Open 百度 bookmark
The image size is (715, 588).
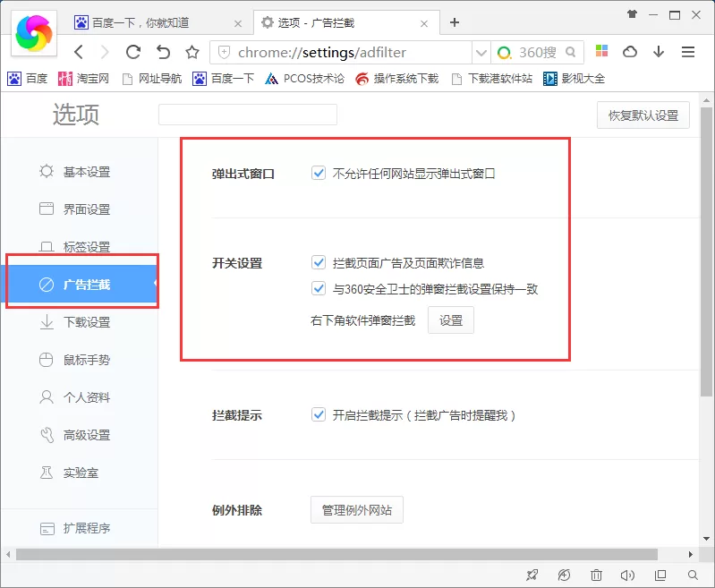(x=28, y=79)
